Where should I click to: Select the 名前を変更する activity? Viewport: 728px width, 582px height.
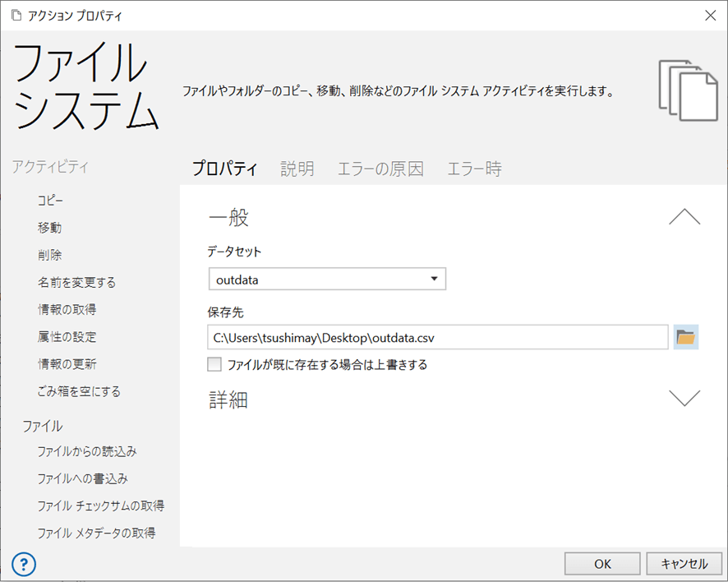coord(76,283)
